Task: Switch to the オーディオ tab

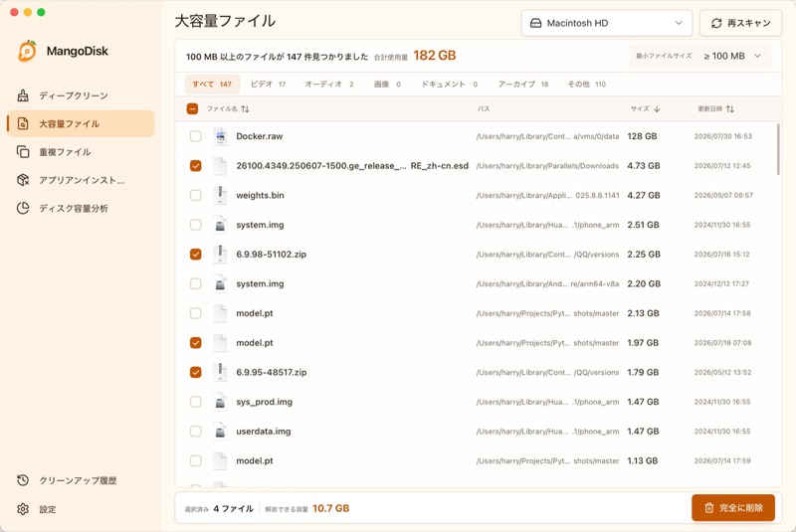Action: (329, 85)
